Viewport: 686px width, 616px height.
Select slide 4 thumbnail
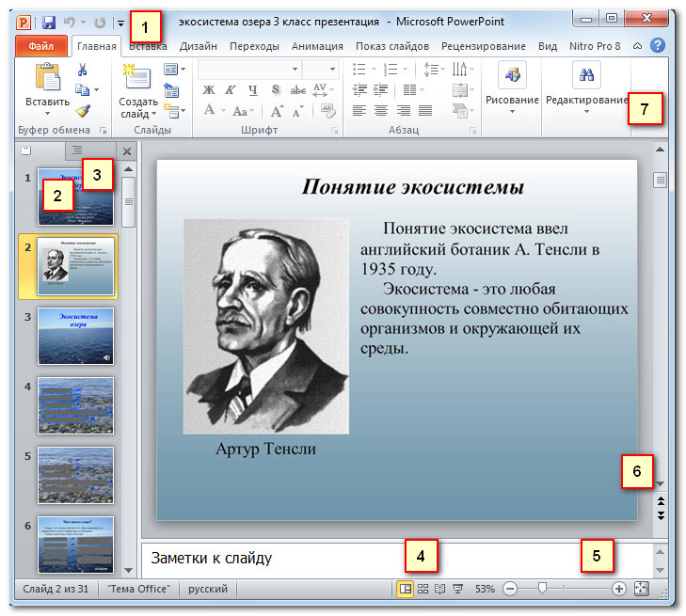click(75, 405)
